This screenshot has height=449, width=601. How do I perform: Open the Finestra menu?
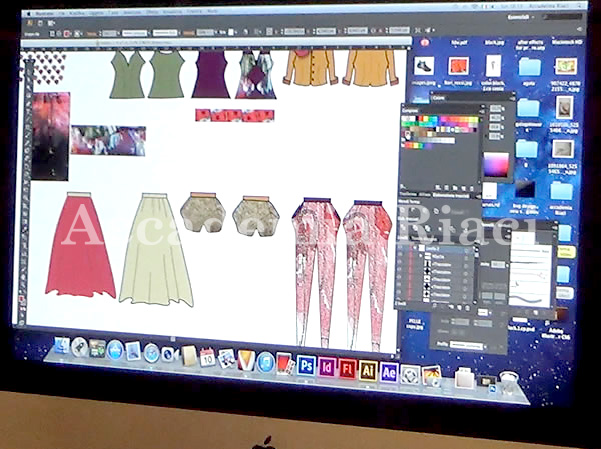[x=194, y=12]
